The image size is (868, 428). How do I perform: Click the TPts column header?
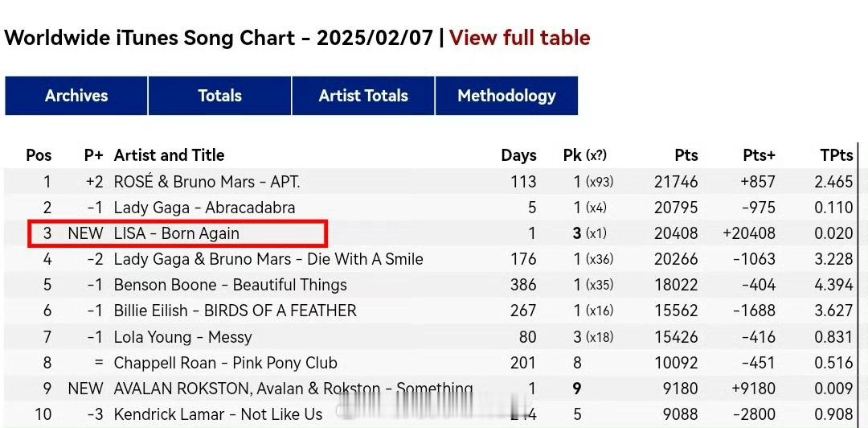pos(837,156)
